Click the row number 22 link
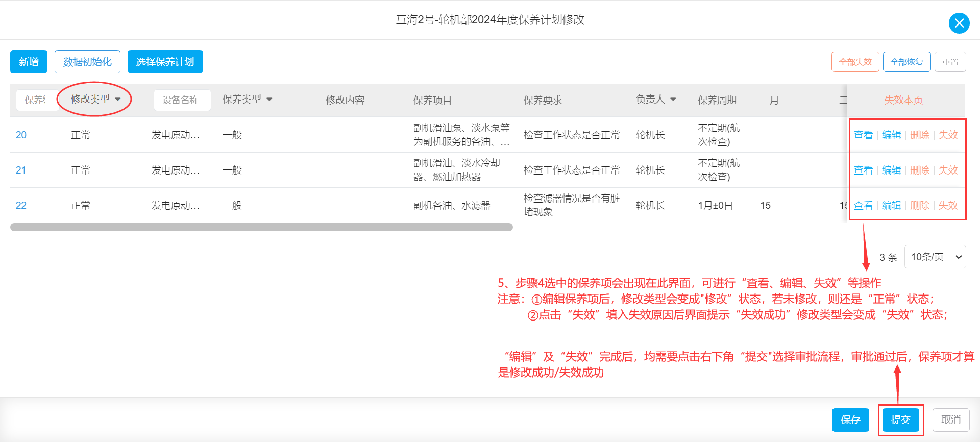The image size is (980, 443). 21,205
